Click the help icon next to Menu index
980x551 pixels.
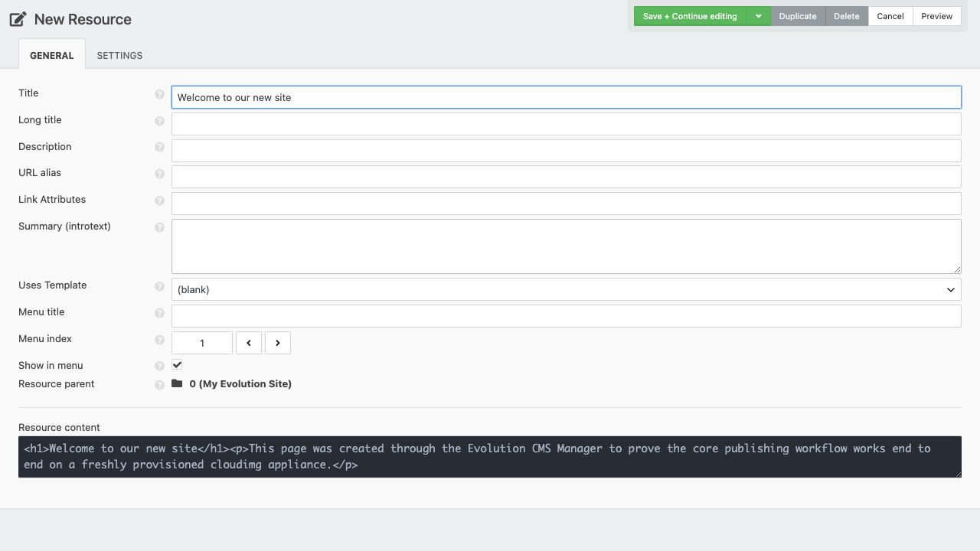pyautogui.click(x=159, y=340)
